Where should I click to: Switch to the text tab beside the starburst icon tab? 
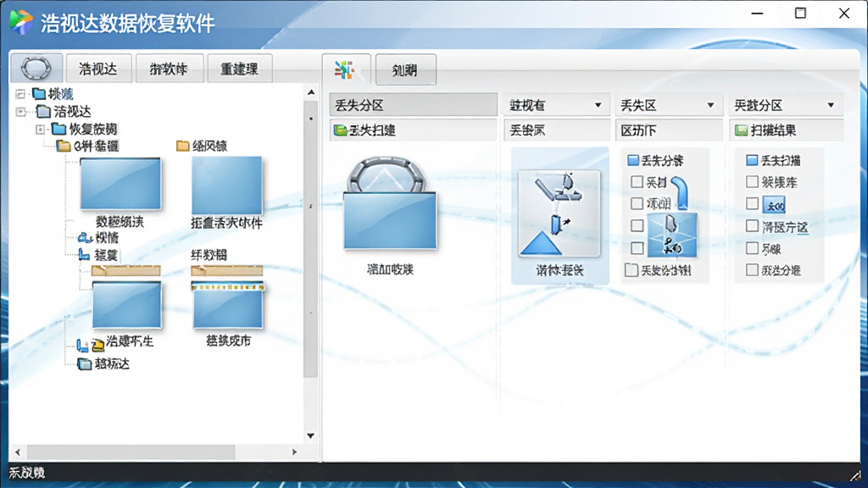pyautogui.click(x=406, y=69)
